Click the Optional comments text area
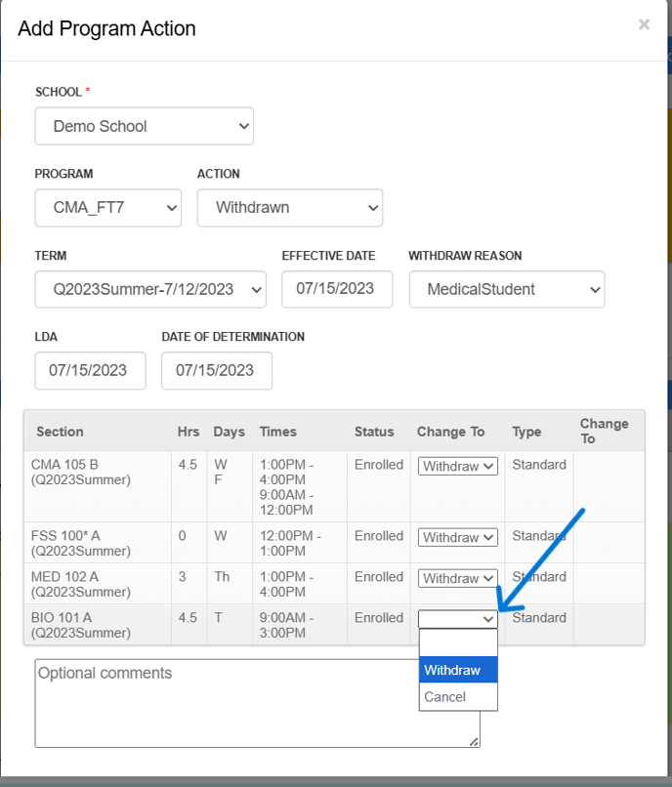672x787 pixels. pos(225,703)
